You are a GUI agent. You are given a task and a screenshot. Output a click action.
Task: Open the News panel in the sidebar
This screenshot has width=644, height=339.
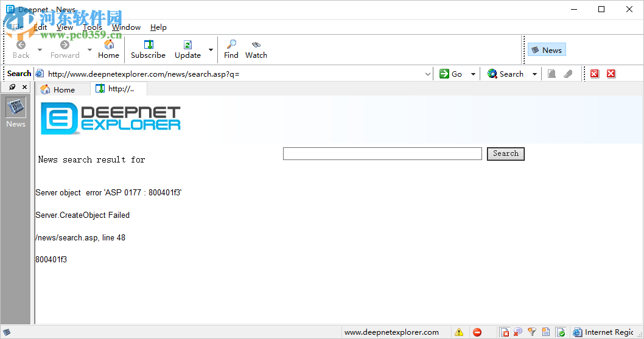pos(16,113)
